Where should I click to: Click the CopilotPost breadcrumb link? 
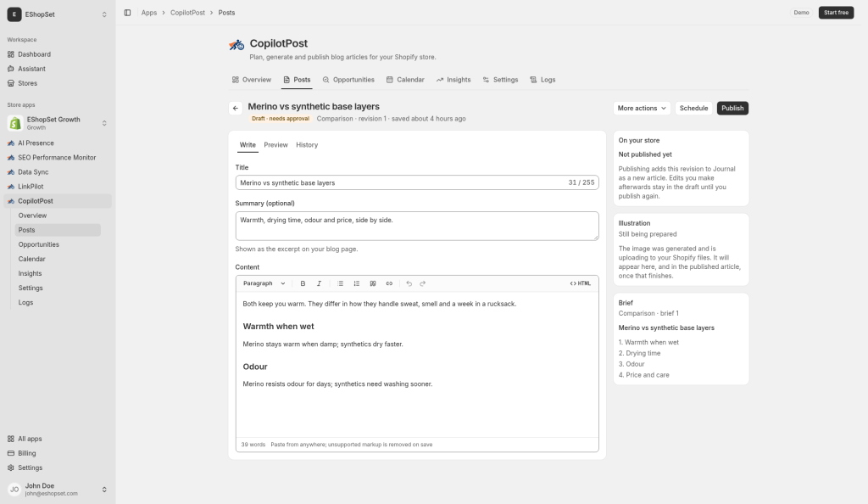tap(187, 13)
